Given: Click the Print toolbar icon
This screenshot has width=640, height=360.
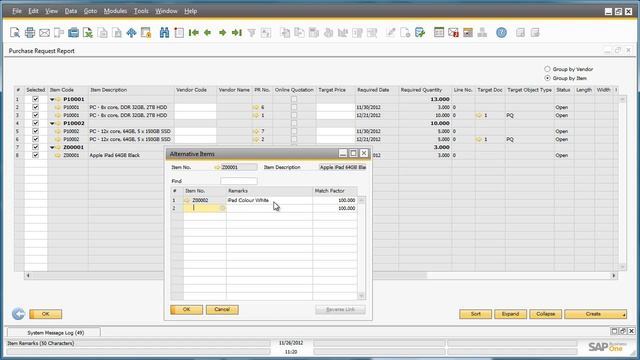Looking at the screenshot, I should pyautogui.click(x=30, y=33).
